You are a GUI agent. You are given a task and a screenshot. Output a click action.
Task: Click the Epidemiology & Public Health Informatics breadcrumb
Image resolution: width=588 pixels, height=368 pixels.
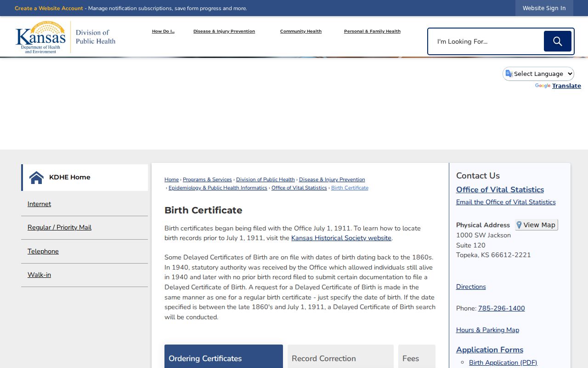coord(218,188)
